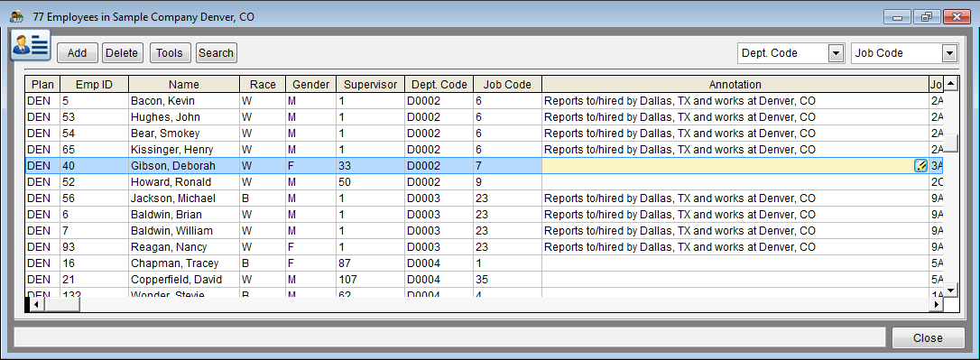Click Emp ID 65 cell
This screenshot has height=360, width=980.
[x=95, y=150]
